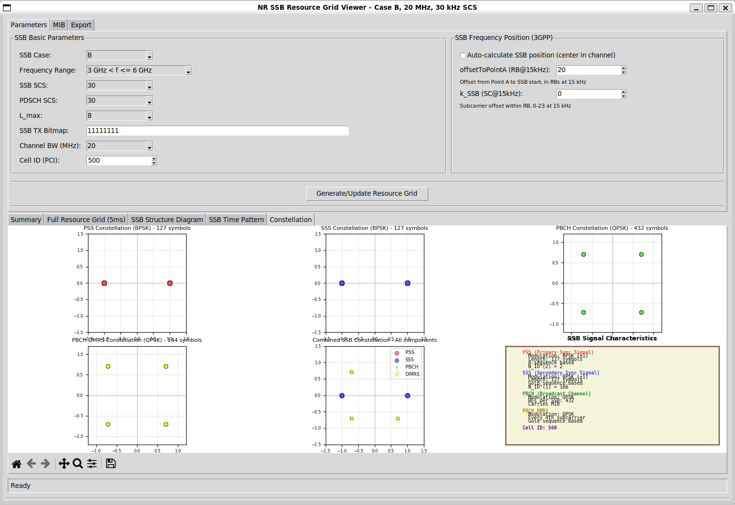735x505 pixels.
Task: Click the Save figure floppy icon
Action: tap(111, 464)
